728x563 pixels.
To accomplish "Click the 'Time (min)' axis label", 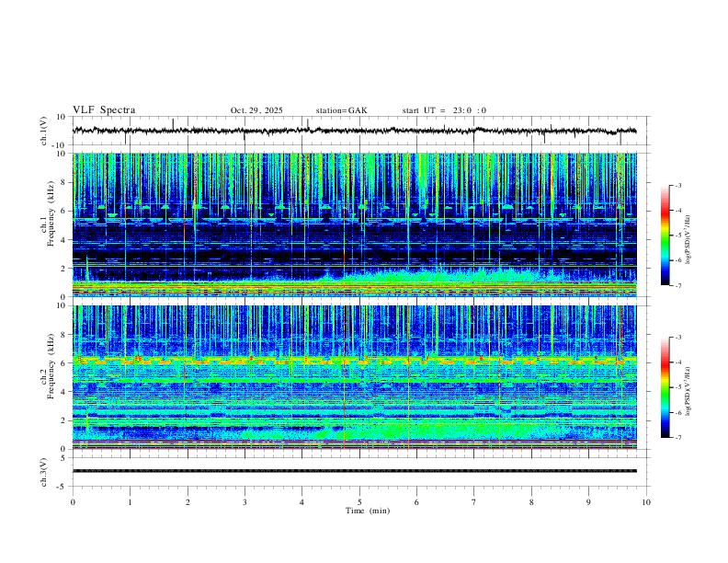I will point(368,511).
